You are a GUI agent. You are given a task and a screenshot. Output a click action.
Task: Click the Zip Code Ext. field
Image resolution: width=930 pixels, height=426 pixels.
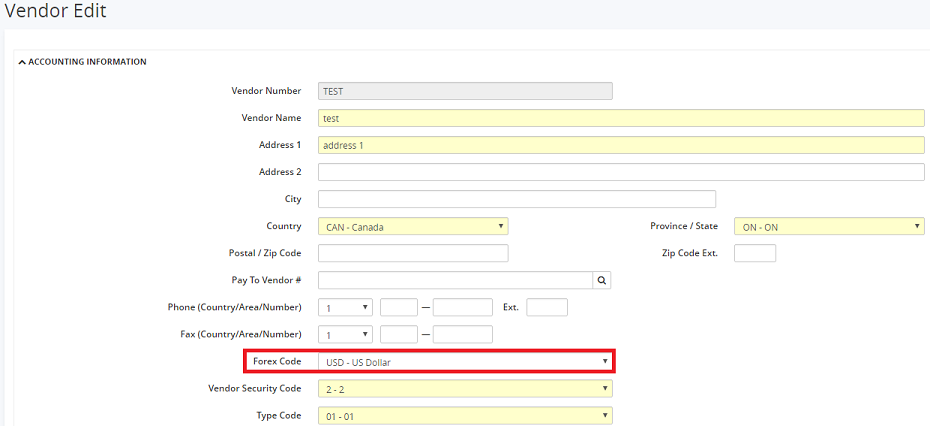754,254
